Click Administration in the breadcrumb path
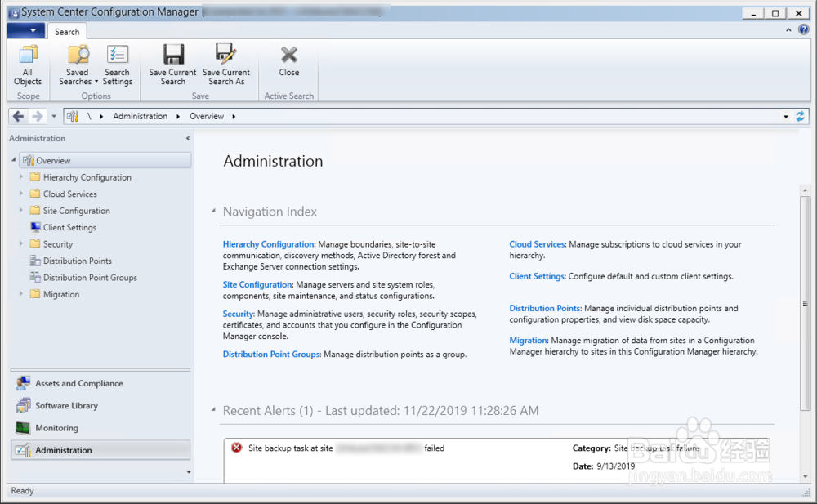The image size is (817, 504). pos(141,116)
